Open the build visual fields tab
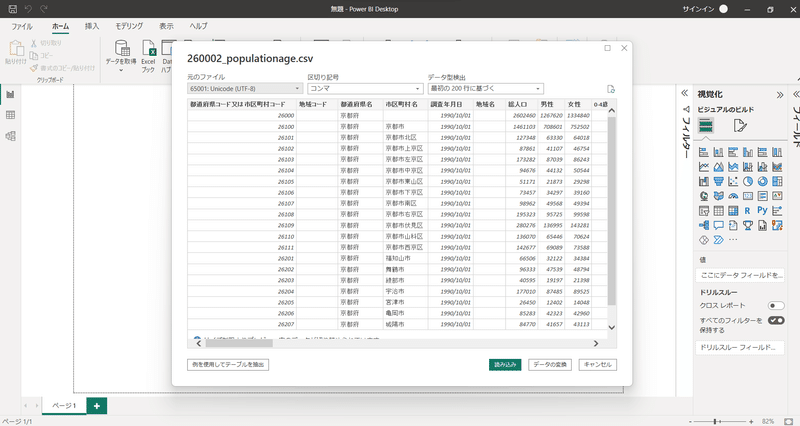Image resolution: width=800 pixels, height=426 pixels. 706,126
